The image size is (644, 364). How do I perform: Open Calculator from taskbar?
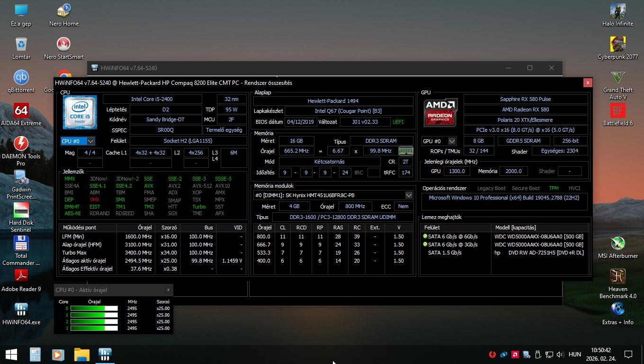point(35,354)
